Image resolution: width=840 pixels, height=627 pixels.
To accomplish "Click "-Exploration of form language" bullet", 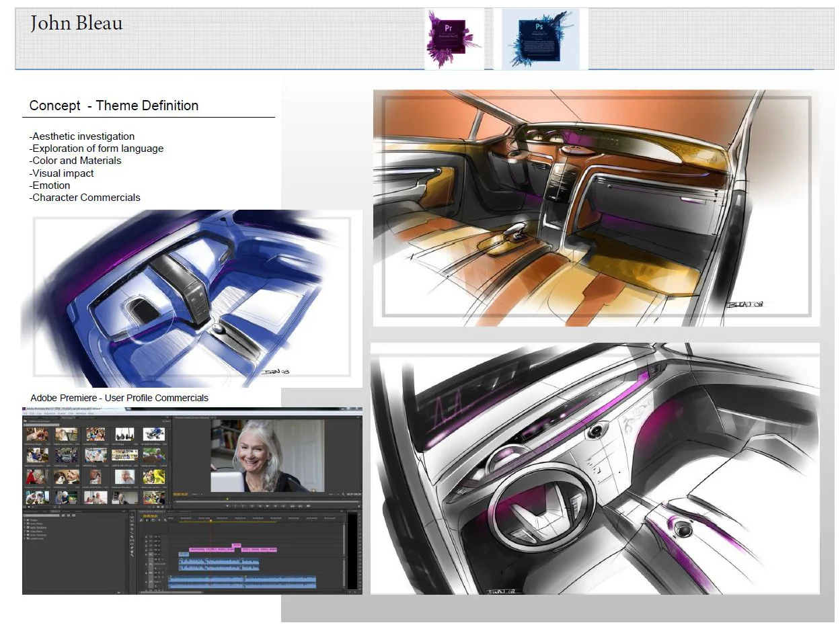I will click(96, 149).
